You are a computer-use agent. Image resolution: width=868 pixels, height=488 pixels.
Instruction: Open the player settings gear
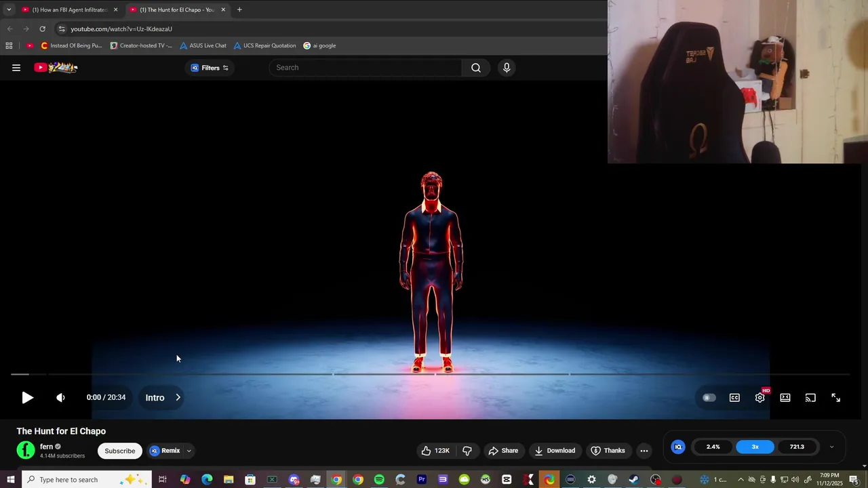pos(760,398)
